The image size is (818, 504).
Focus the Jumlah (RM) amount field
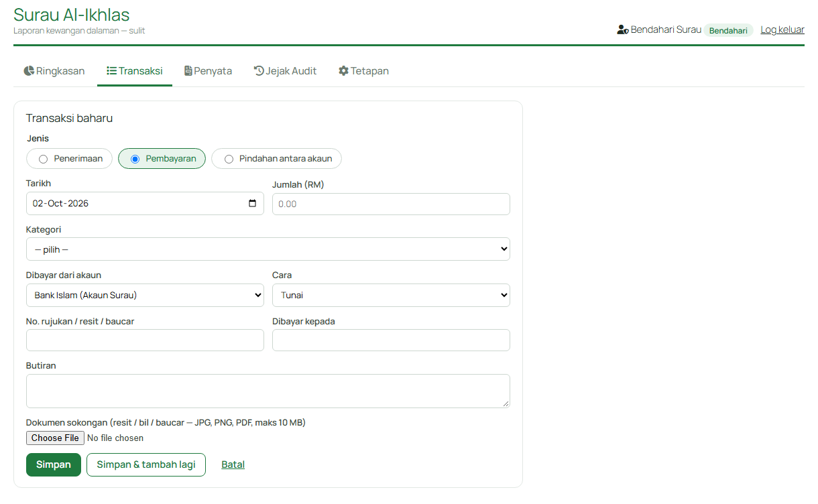(x=391, y=204)
